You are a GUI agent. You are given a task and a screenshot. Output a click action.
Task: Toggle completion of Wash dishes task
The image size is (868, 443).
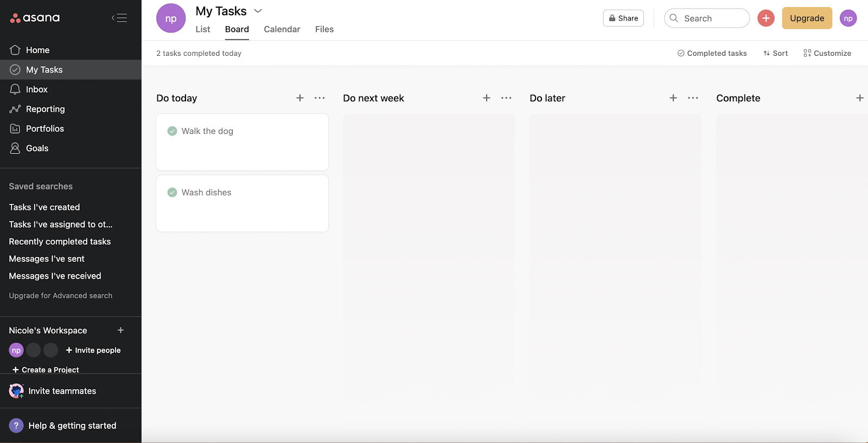(x=172, y=192)
